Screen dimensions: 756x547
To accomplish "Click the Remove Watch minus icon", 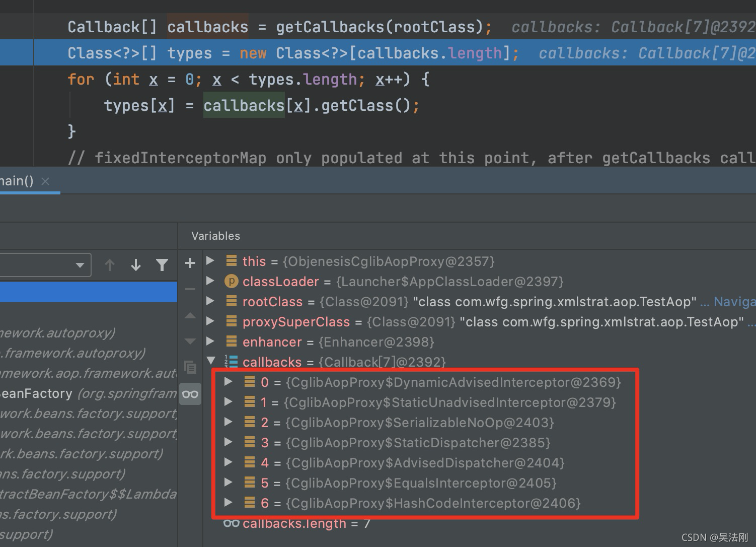I will (190, 289).
